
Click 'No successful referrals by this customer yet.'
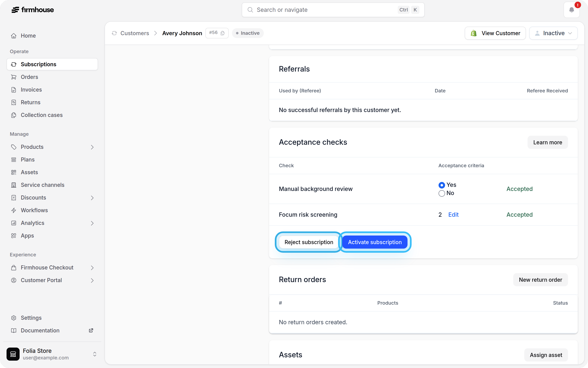(340, 110)
